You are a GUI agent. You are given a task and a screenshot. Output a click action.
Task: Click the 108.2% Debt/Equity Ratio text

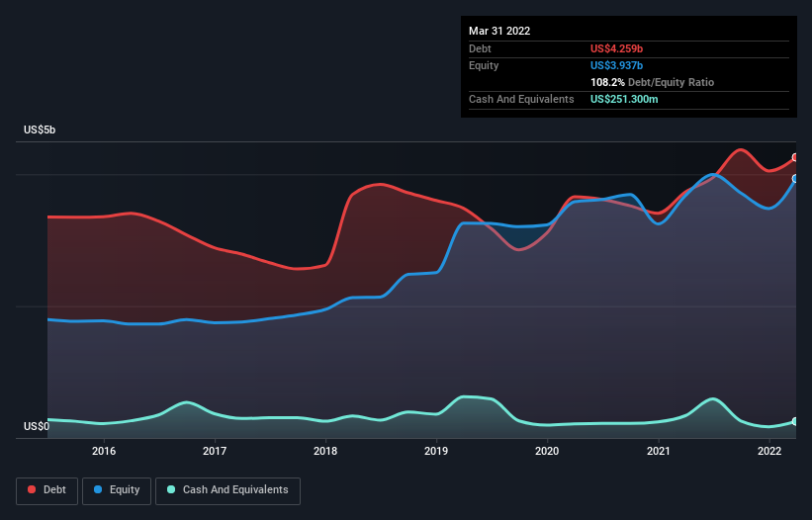click(652, 82)
